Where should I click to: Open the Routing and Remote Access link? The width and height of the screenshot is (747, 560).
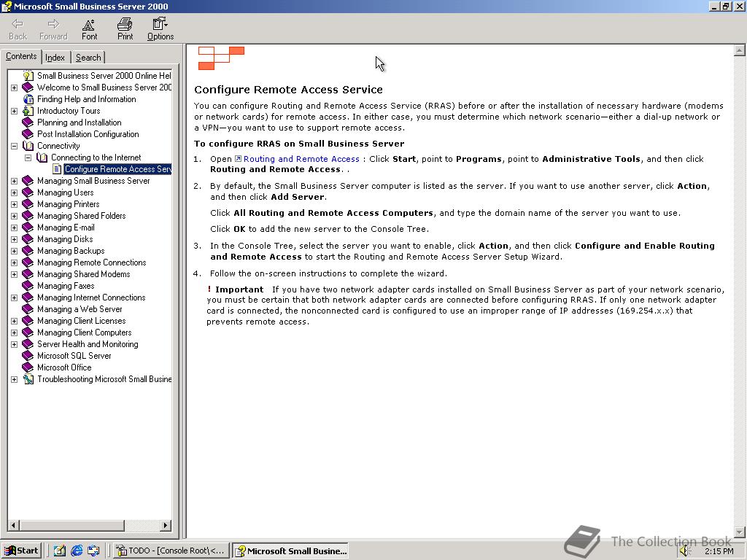pos(301,159)
